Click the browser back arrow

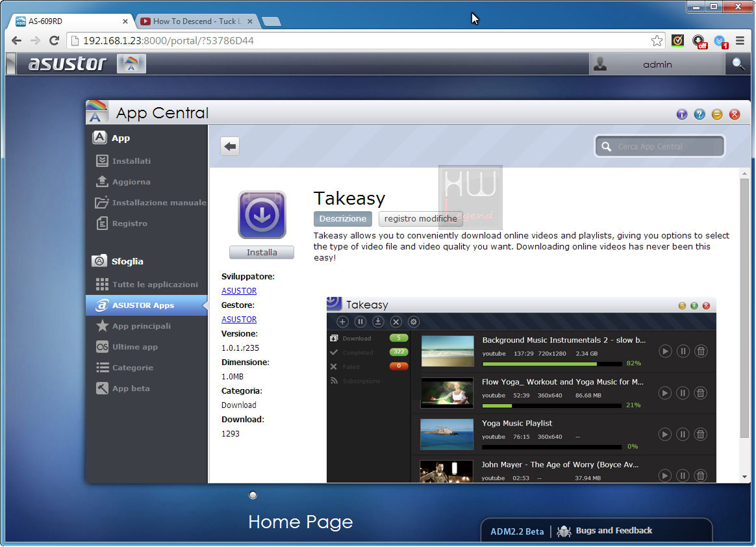point(17,40)
